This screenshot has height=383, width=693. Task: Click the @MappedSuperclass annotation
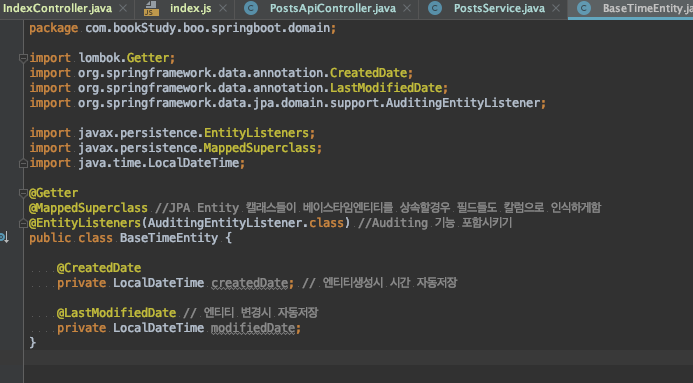88,208
